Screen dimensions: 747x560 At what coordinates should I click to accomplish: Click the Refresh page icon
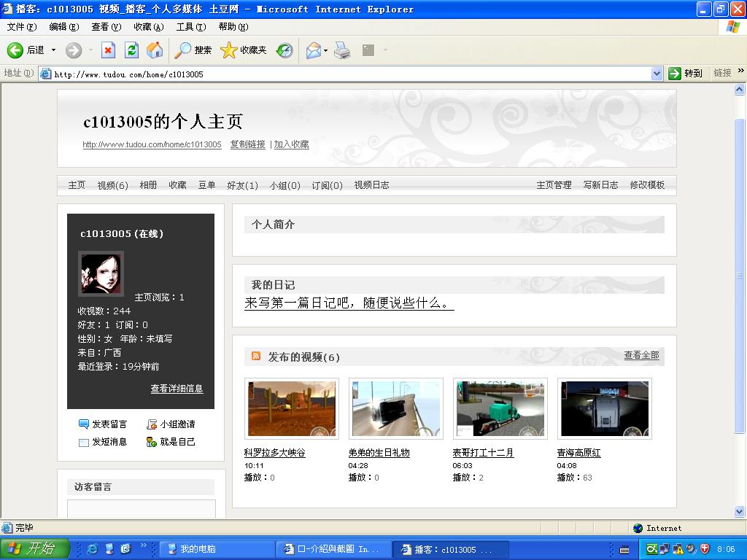pos(131,50)
